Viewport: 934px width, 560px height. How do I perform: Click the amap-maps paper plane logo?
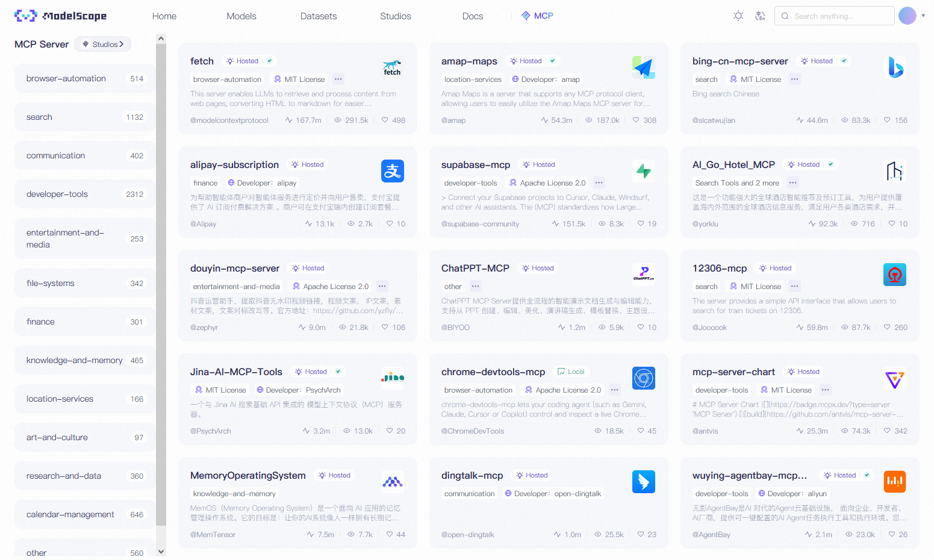coord(643,67)
